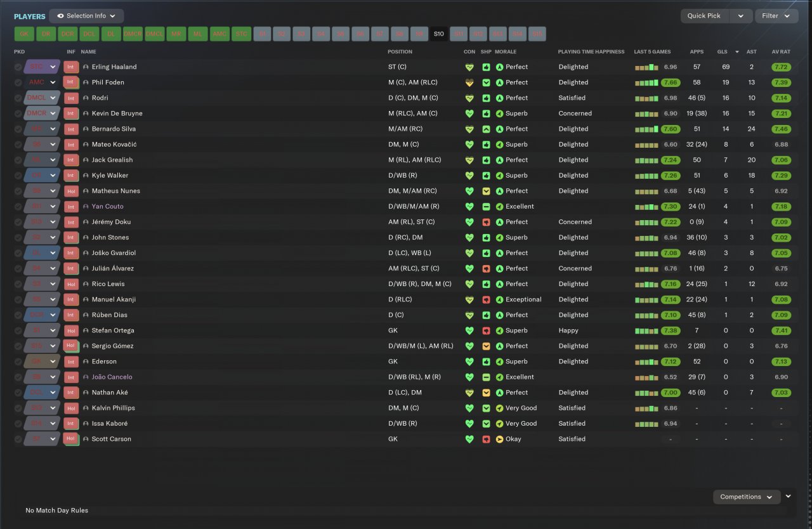Toggle the selection check for Rodri

point(18,98)
